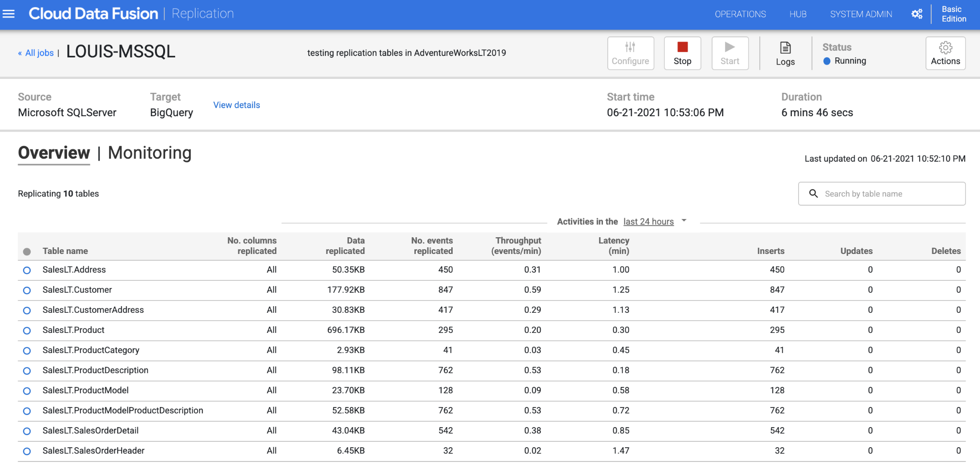Screen dimensions: 980x473
Task: Stop the replication job
Action: [682, 53]
